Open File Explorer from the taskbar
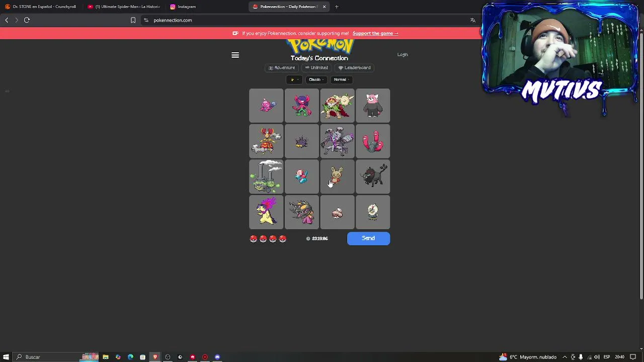This screenshot has height=362, width=644. (x=106, y=357)
